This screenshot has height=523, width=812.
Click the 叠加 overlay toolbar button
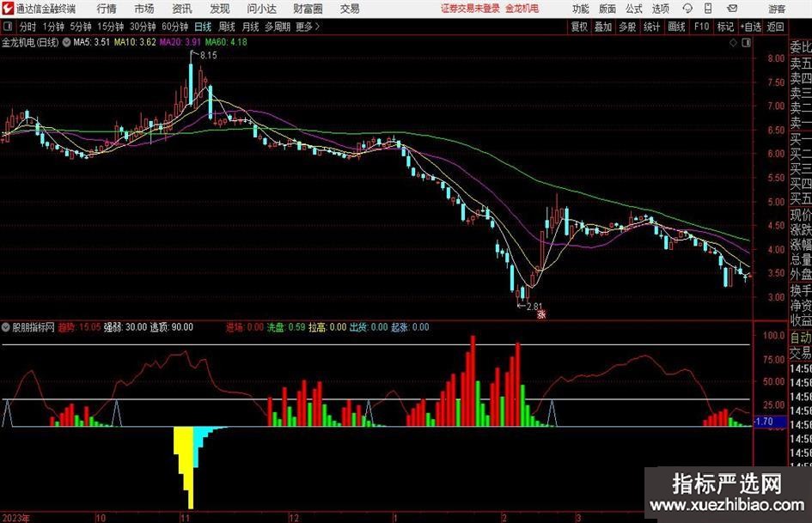tap(603, 27)
